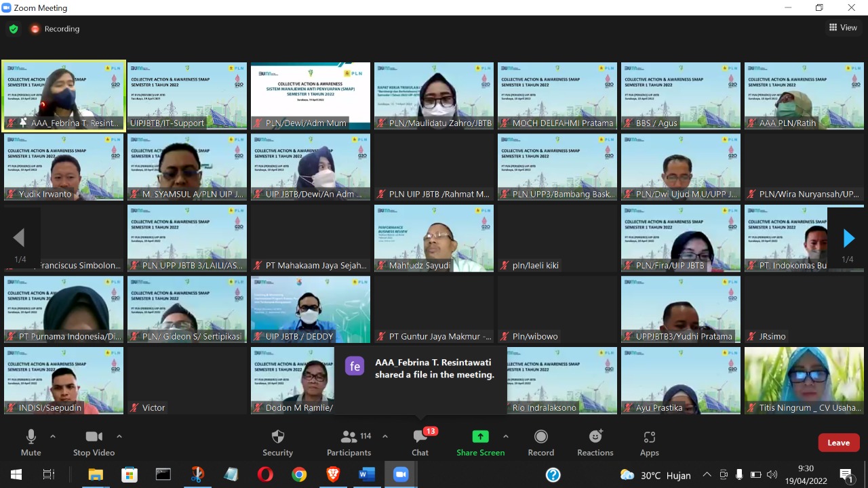Open the View layout menu

pos(843,28)
